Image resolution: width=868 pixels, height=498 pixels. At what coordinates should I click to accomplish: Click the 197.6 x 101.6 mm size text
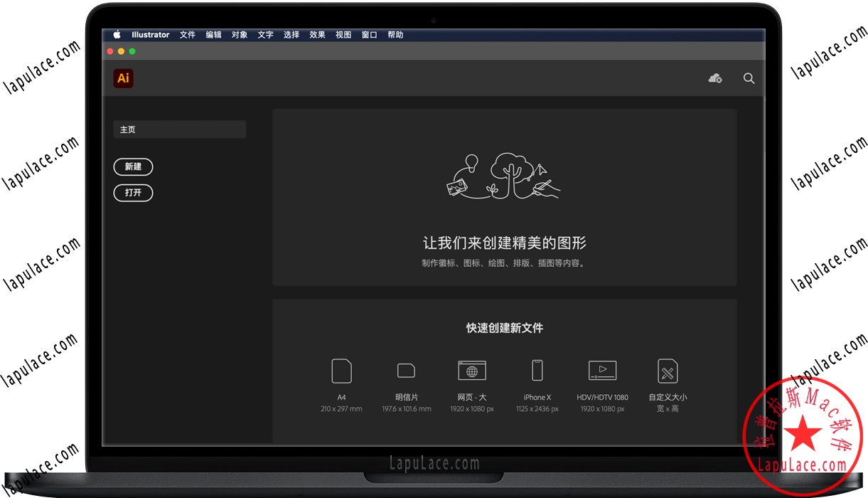pos(407,409)
